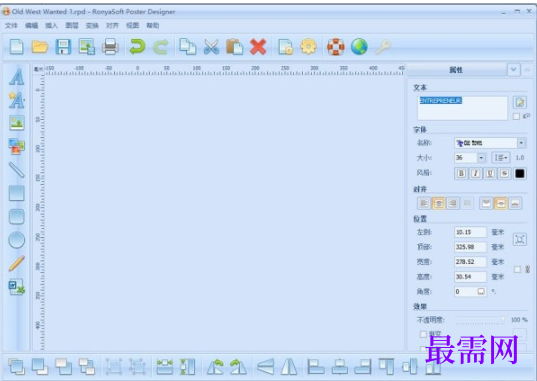Open the 帮助 menu
Image resolution: width=537 pixels, height=381 pixels.
(153, 25)
